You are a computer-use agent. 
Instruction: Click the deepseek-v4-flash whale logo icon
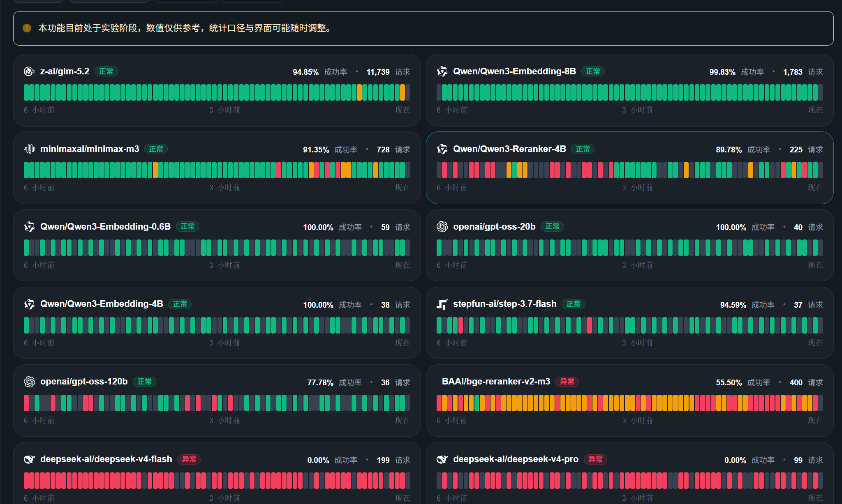[x=29, y=460]
